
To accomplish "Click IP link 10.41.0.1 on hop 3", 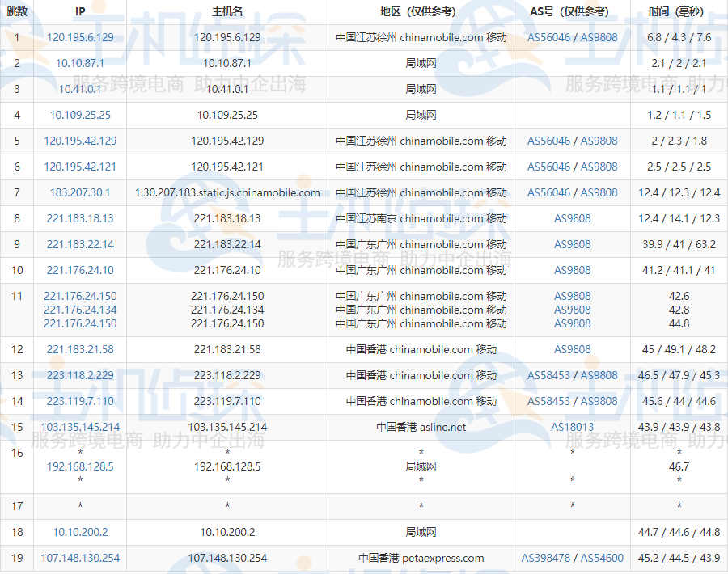I will tap(78, 89).
